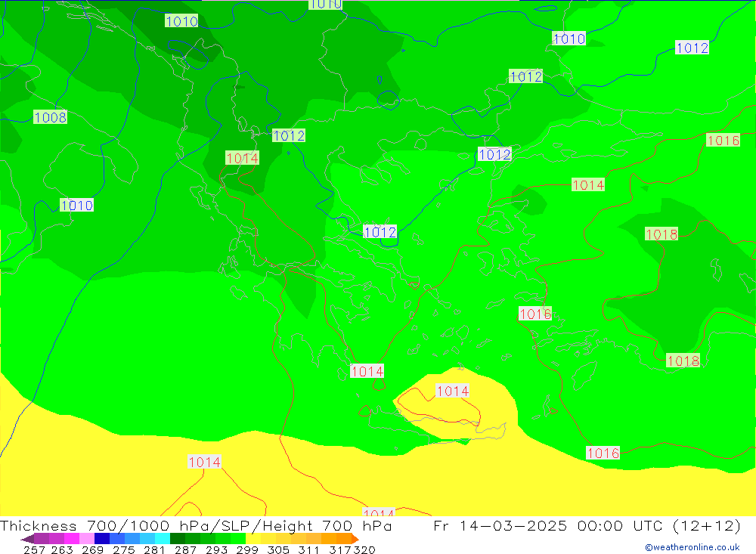The height and width of the screenshot is (554, 756).
Task: Click the 'Thickness 700/1000 hPa/SLP/Height 700 hPa' title
Action: tap(196, 525)
